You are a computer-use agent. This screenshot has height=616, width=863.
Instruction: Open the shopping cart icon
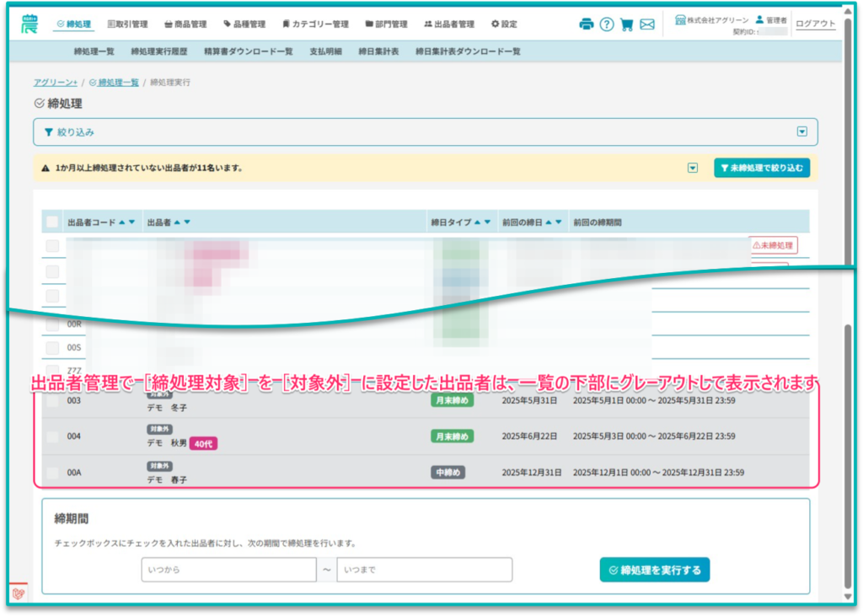pyautogui.click(x=626, y=24)
